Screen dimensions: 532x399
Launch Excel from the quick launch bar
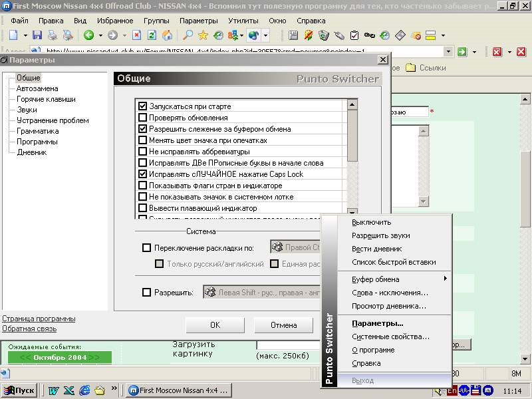[69, 390]
